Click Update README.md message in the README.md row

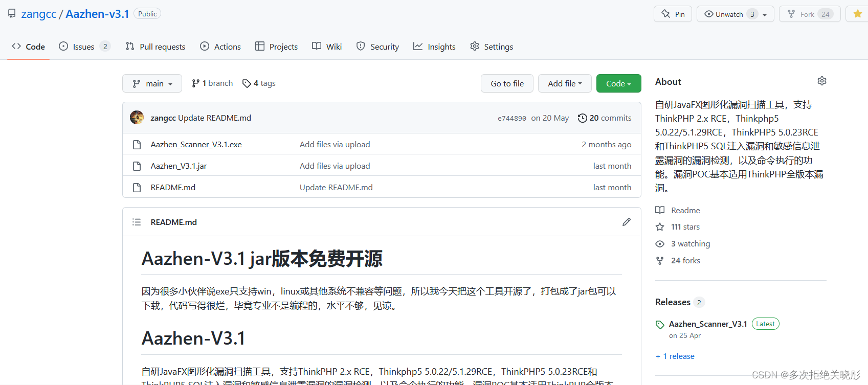(x=336, y=188)
